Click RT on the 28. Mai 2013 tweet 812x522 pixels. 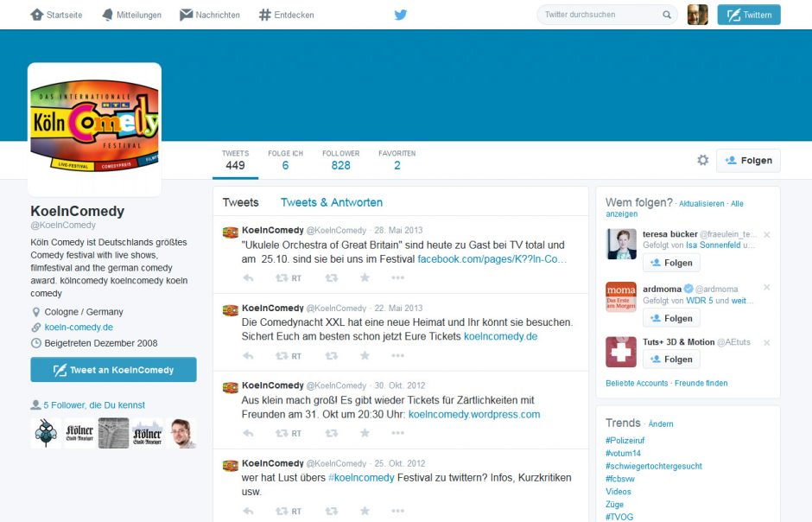point(289,278)
